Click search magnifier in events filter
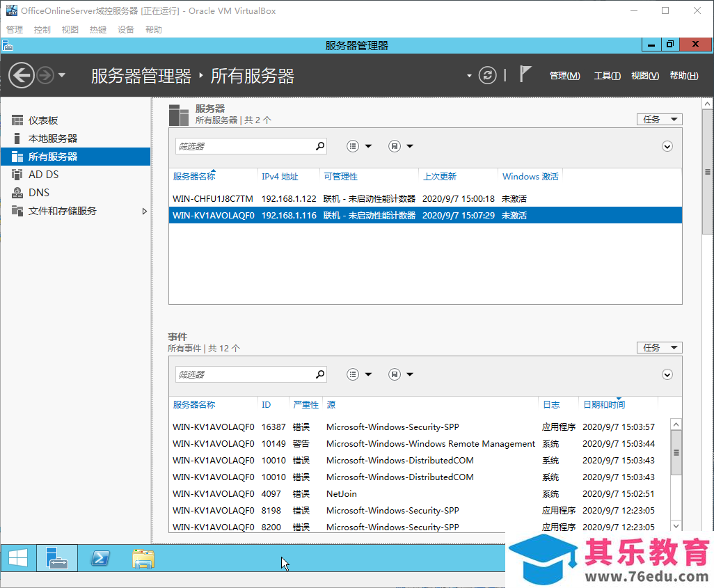This screenshot has width=714, height=588. click(x=320, y=374)
